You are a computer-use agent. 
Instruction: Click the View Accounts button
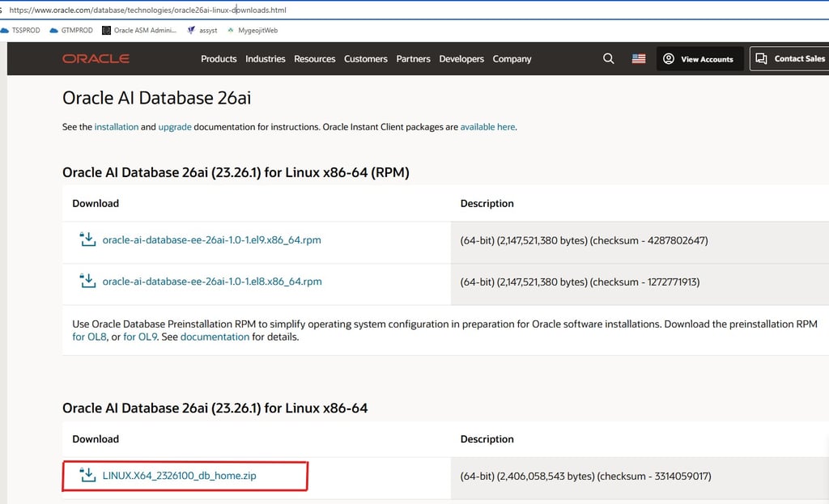click(700, 58)
